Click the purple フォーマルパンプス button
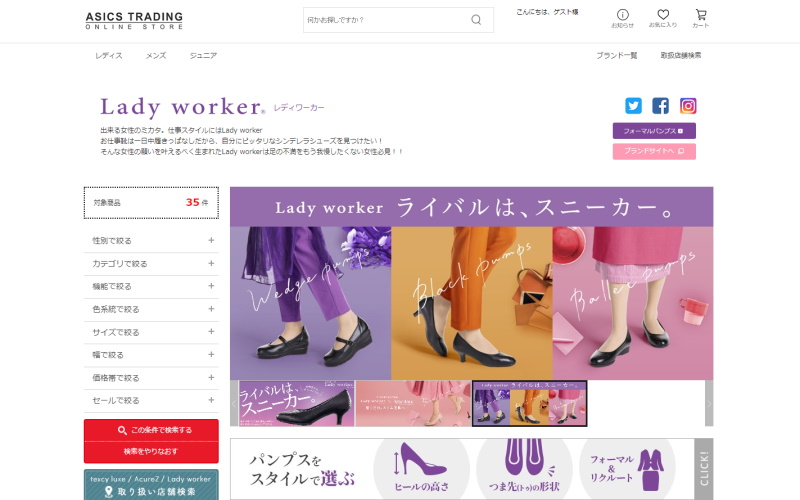The width and height of the screenshot is (800, 500). point(654,131)
